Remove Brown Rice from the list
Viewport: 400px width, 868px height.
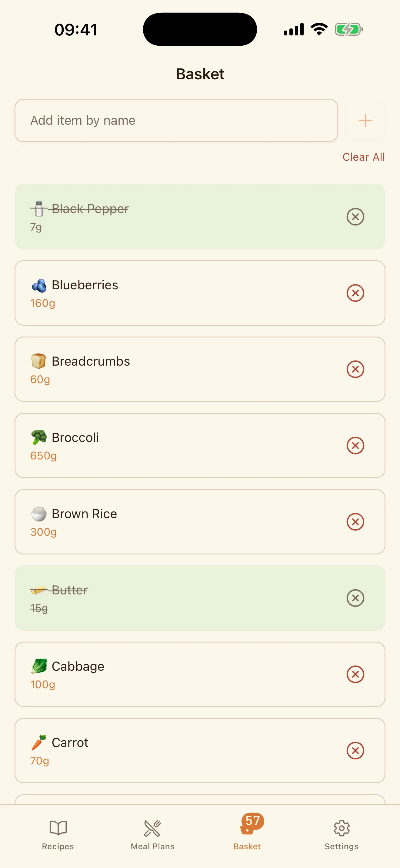[355, 521]
